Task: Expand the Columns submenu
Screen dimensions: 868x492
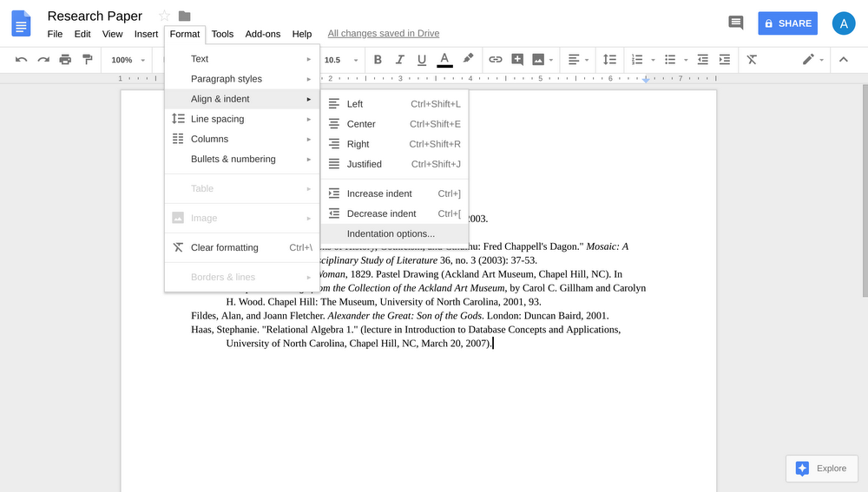Action: pyautogui.click(x=242, y=139)
